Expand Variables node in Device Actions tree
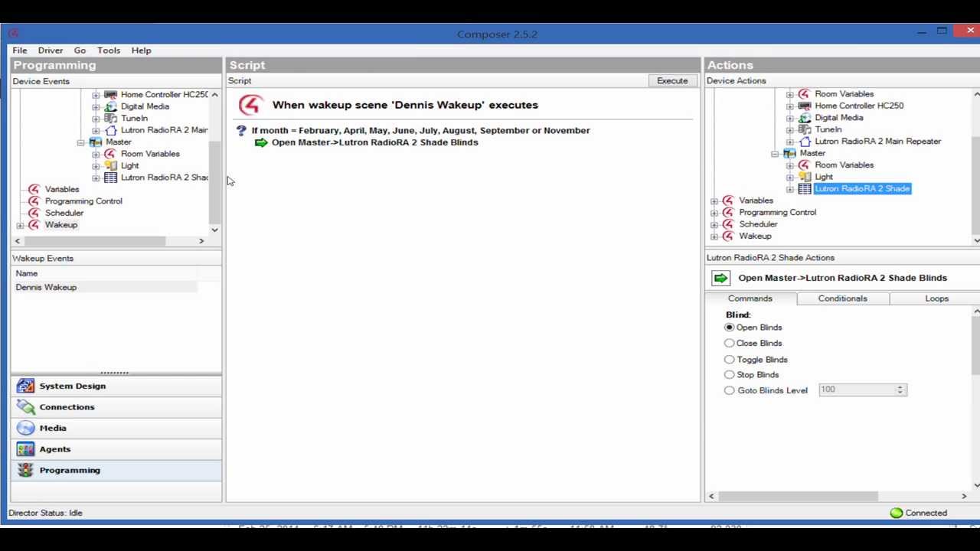This screenshot has height=551, width=980. (x=714, y=201)
